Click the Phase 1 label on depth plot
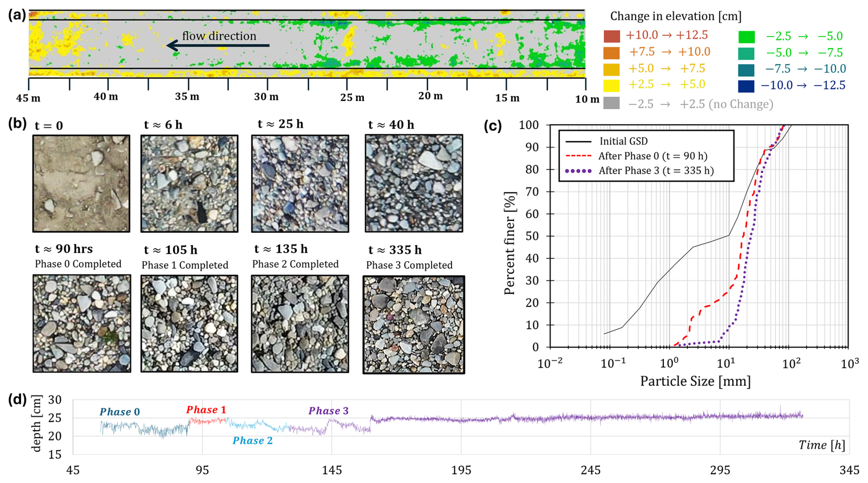Screen dimensions: 868x483 206,410
